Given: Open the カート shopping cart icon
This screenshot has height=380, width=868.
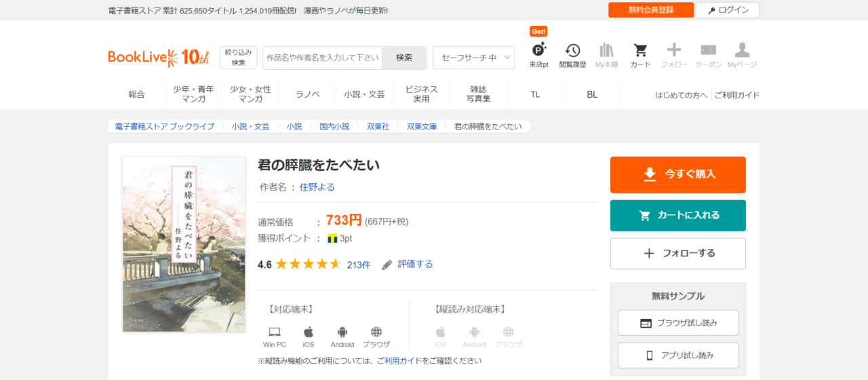Looking at the screenshot, I should coord(640,51).
